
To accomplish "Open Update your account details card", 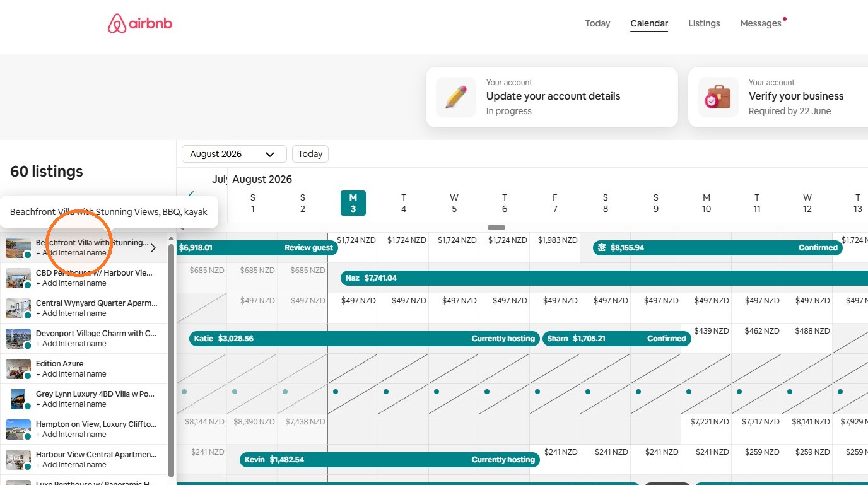I will 552,97.
